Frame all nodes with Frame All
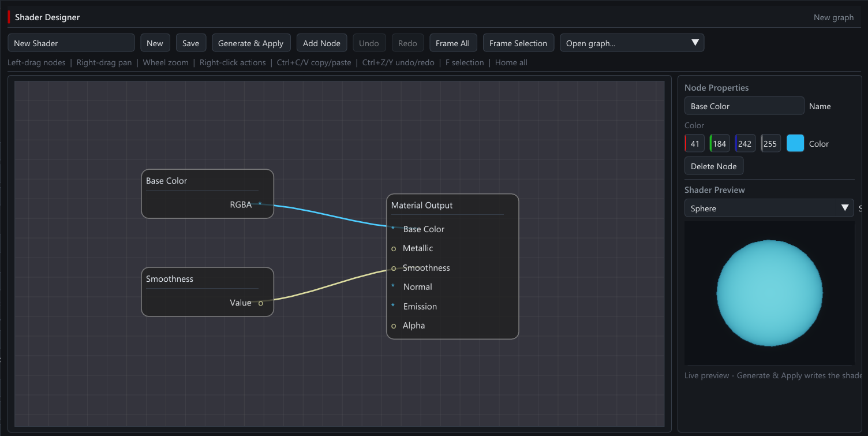This screenshot has height=436, width=868. tap(452, 43)
